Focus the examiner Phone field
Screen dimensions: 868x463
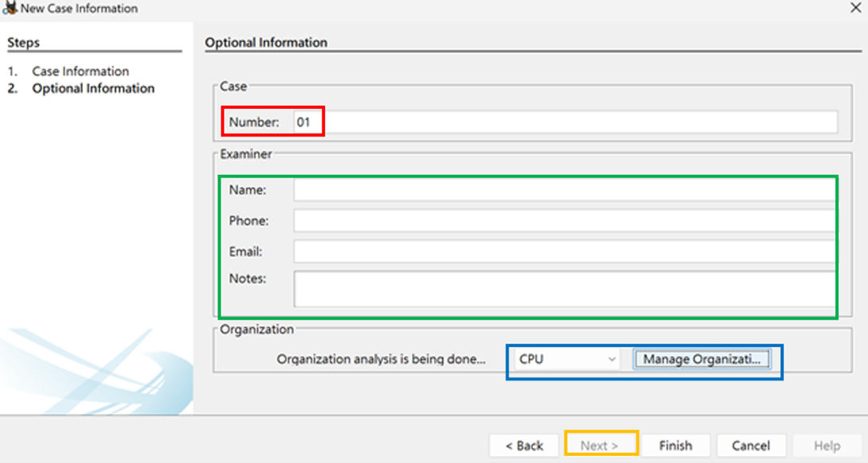pos(565,220)
